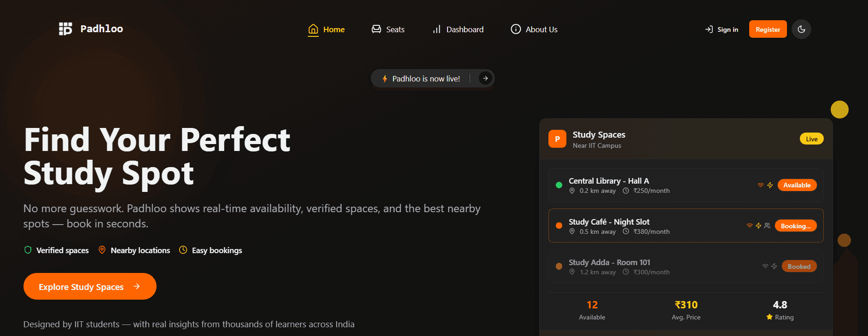Click the green availability dot for Central Library
The image size is (868, 336).
point(559,184)
